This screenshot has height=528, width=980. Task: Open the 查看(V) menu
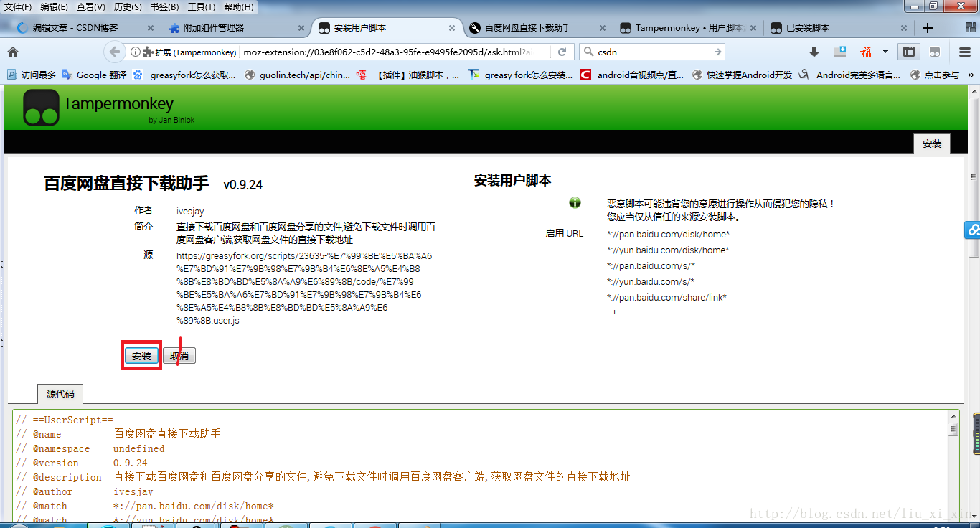tap(90, 7)
